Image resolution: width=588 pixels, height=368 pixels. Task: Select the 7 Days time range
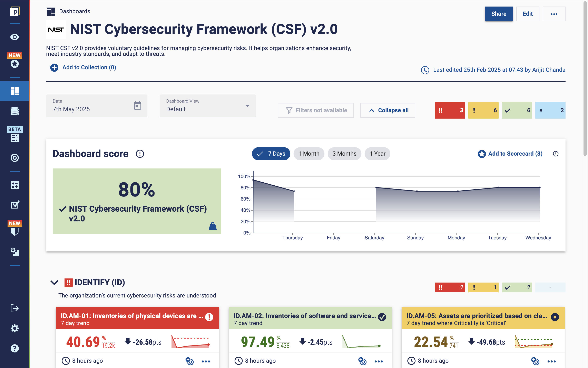click(x=271, y=154)
